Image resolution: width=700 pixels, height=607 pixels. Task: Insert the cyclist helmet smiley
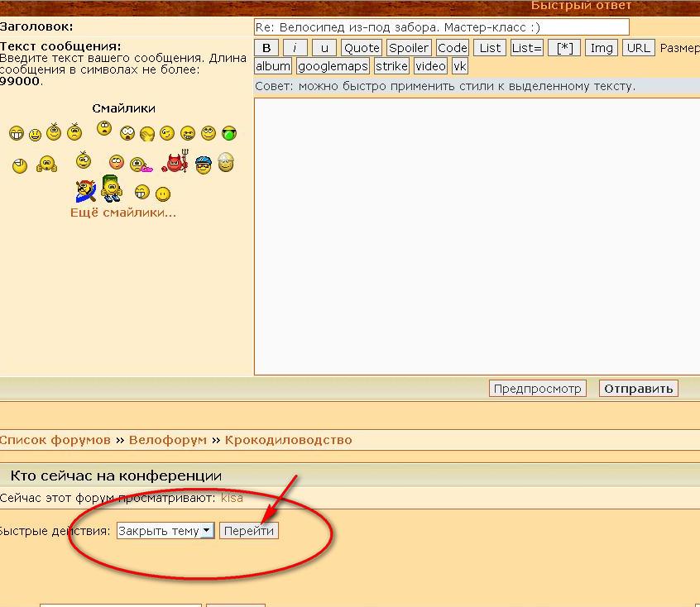pos(204,164)
